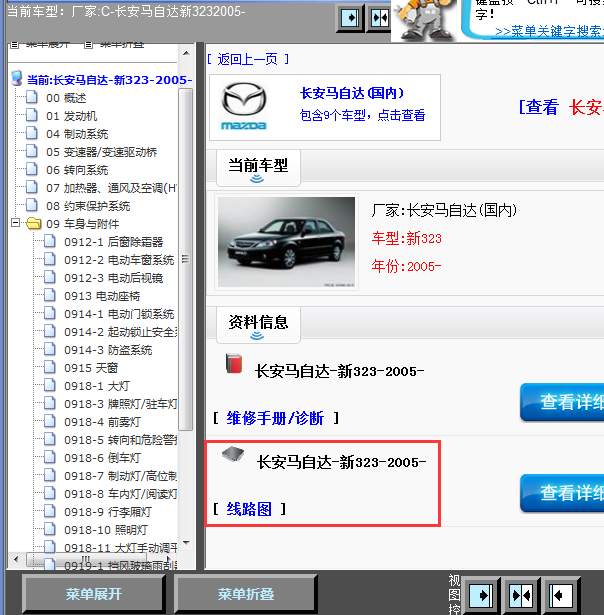Image resolution: width=604 pixels, height=615 pixels.
Task: Click the 菜单折叠 button
Action: 246,594
